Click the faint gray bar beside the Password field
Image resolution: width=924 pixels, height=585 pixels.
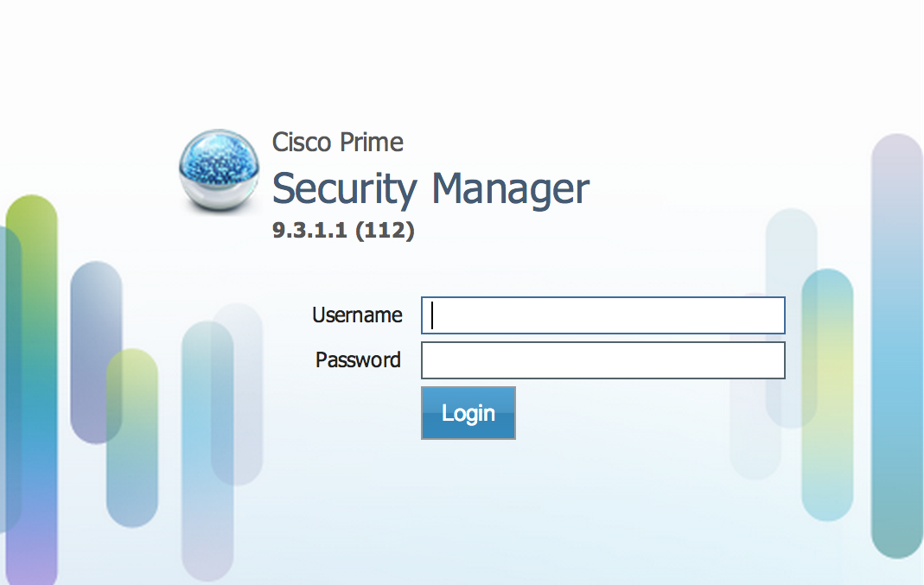750,432
